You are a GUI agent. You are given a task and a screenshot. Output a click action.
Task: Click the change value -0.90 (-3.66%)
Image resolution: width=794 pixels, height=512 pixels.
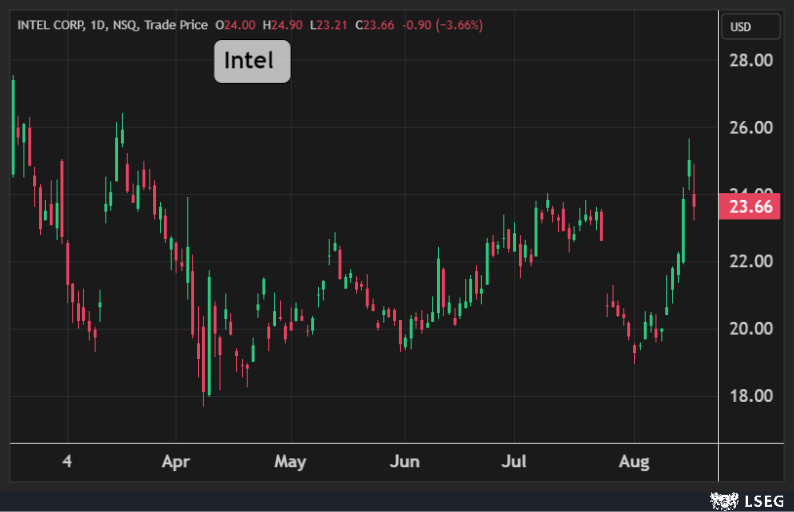pos(443,25)
